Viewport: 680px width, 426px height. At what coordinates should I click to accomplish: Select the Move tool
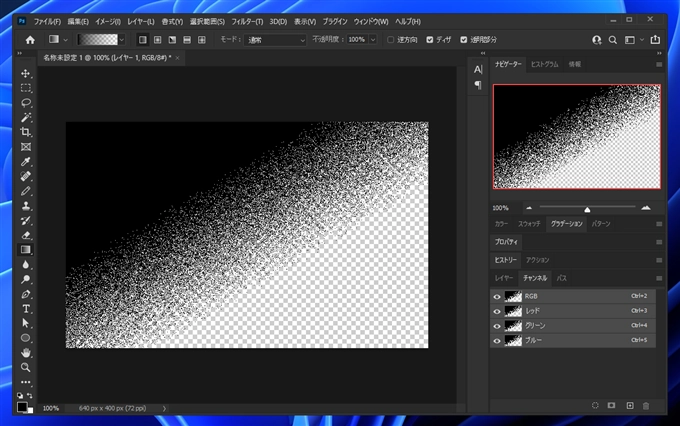click(x=26, y=73)
